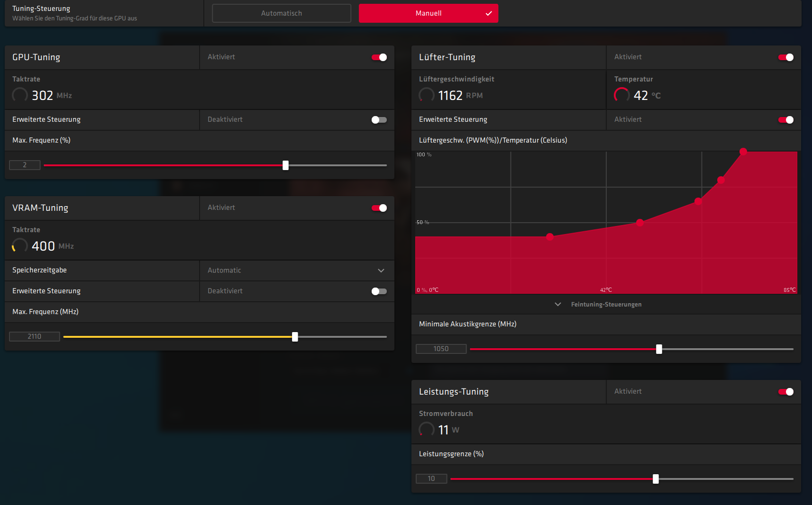Image resolution: width=812 pixels, height=505 pixels.
Task: Select the Manuell tuning mode
Action: click(x=429, y=13)
